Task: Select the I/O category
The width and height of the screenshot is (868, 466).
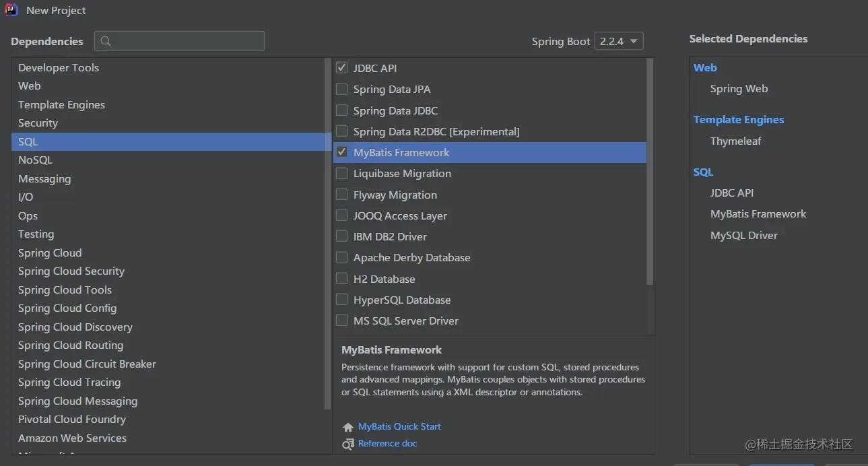Action: point(168,197)
